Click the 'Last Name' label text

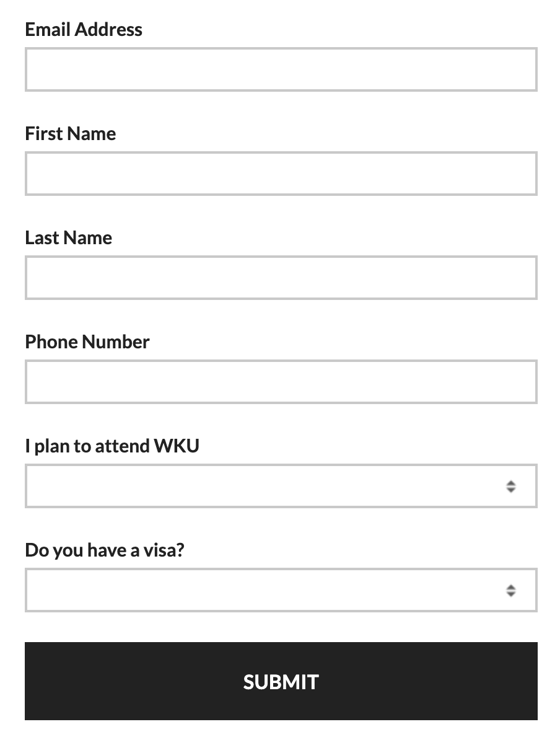coord(69,238)
